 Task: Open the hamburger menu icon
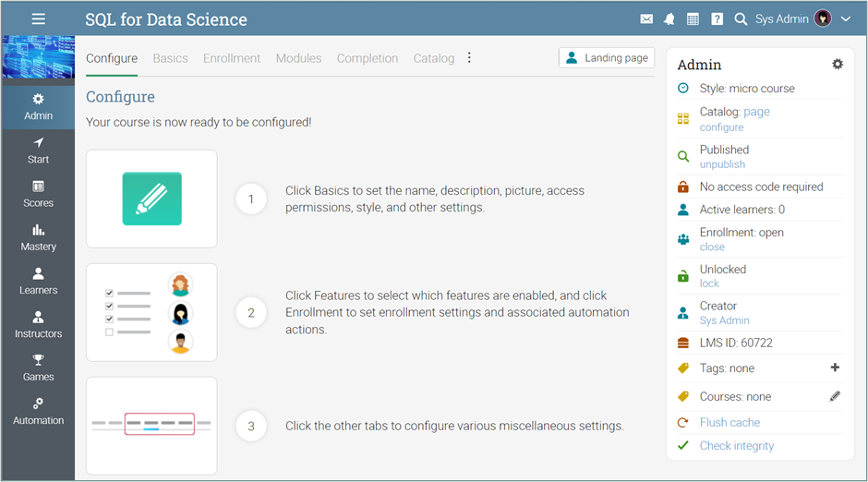pyautogui.click(x=38, y=19)
